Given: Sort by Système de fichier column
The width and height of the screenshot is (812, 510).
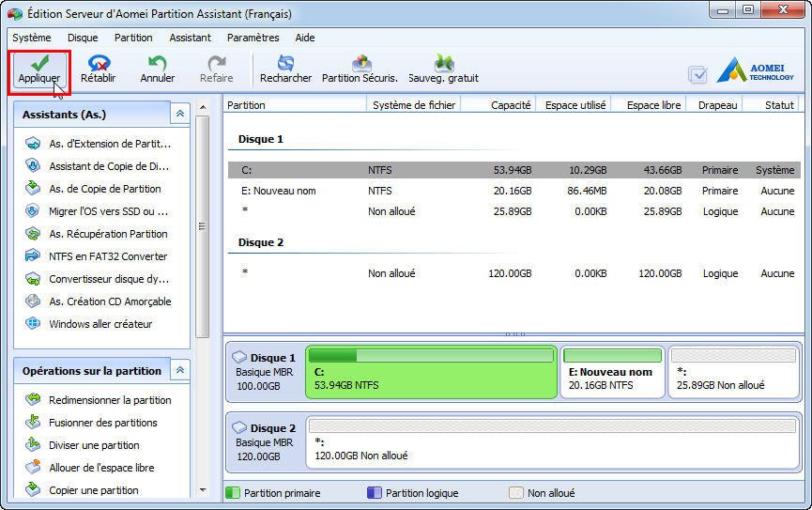Looking at the screenshot, I should click(x=413, y=104).
